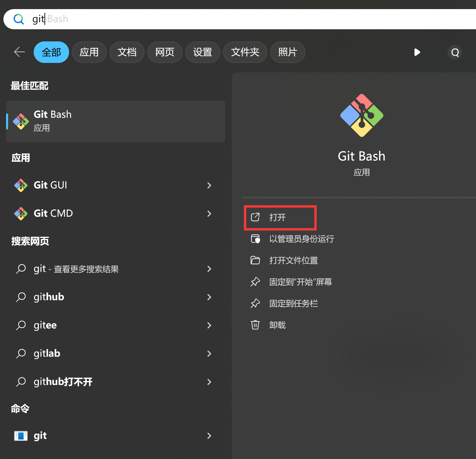
Task: Select the git command entry under 命令
Action: click(x=116, y=436)
